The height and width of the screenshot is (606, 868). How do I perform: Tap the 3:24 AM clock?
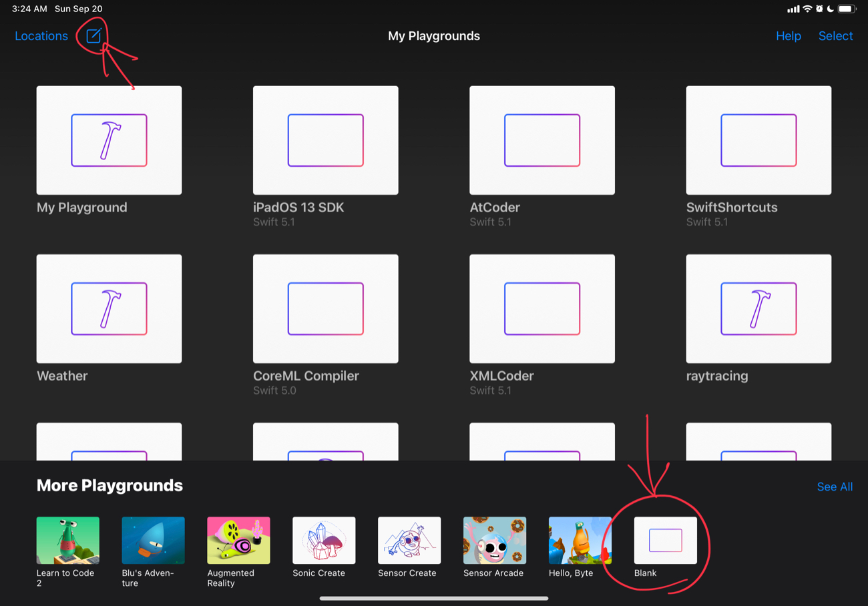29,9
